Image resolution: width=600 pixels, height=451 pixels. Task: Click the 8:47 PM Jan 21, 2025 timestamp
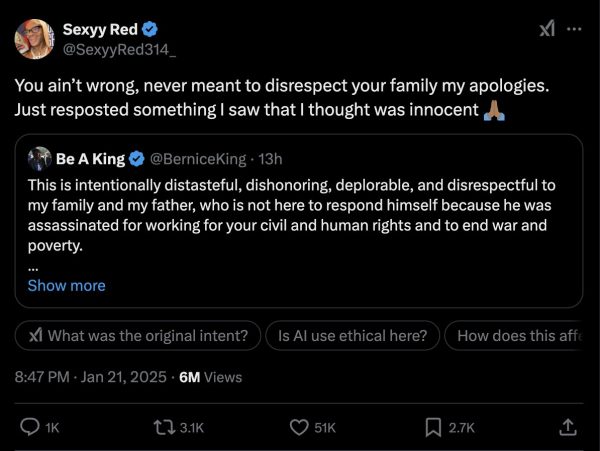pyautogui.click(x=89, y=377)
